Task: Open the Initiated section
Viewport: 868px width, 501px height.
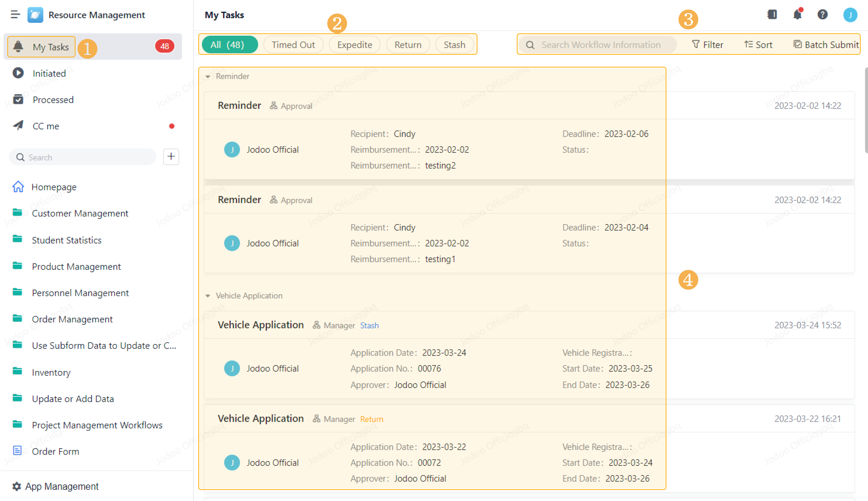Action: tap(49, 73)
